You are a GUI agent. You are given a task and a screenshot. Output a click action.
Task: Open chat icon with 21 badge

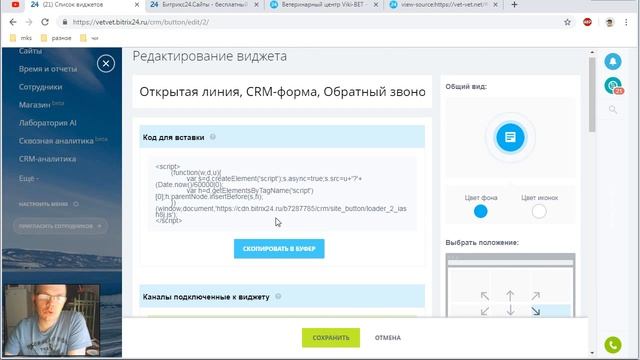(x=613, y=86)
